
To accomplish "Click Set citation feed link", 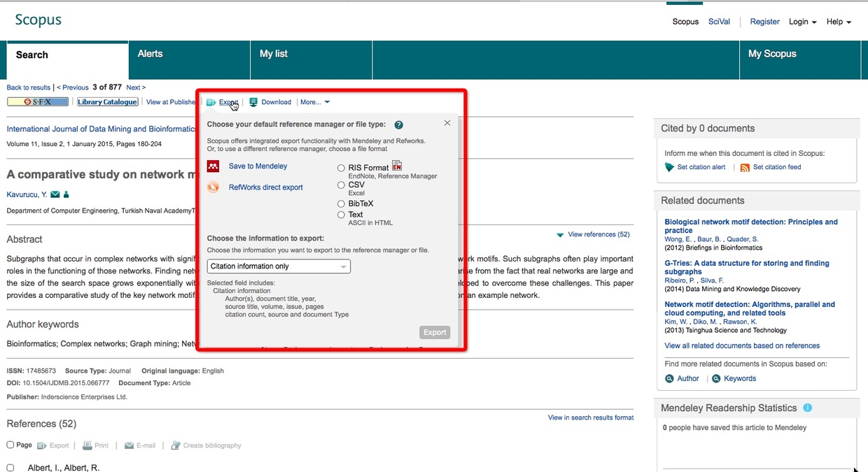I will 777,167.
